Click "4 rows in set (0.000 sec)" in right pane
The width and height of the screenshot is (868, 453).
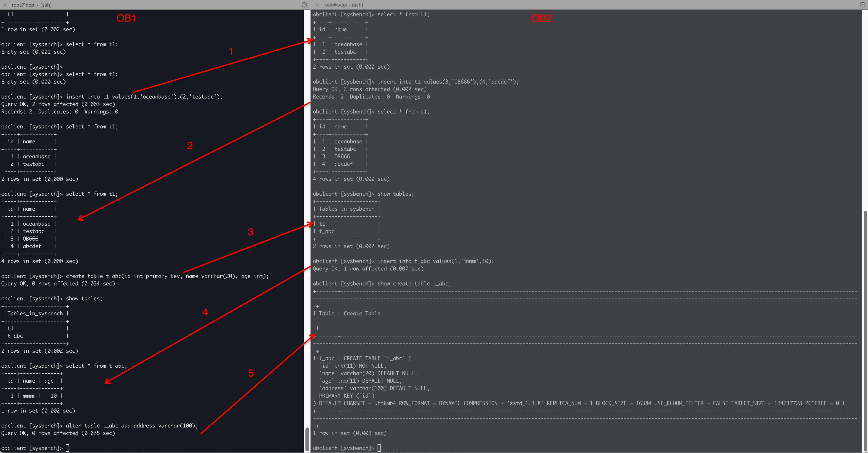(351, 179)
